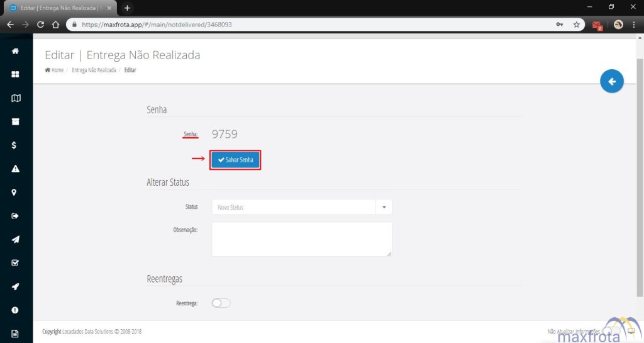Click the dollar sign icon in sidebar
Image resolution: width=644 pixels, height=343 pixels.
click(16, 145)
